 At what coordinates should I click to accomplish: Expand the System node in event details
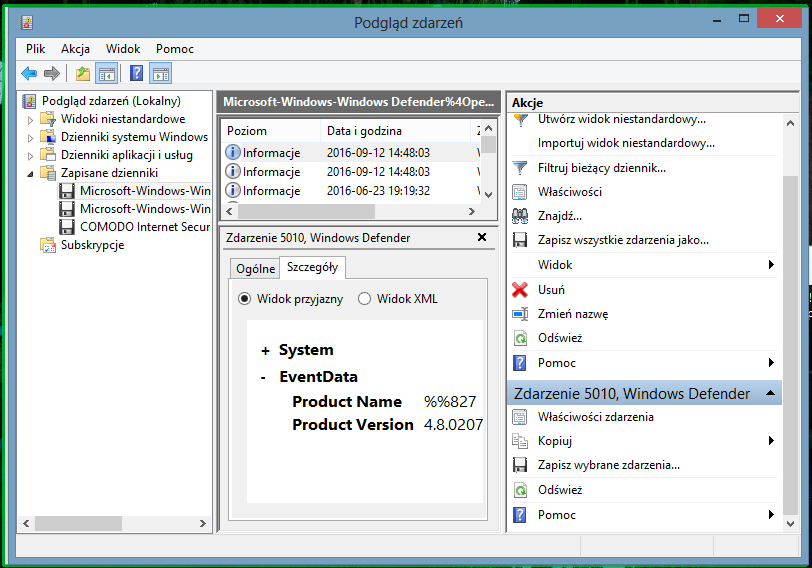(x=265, y=351)
